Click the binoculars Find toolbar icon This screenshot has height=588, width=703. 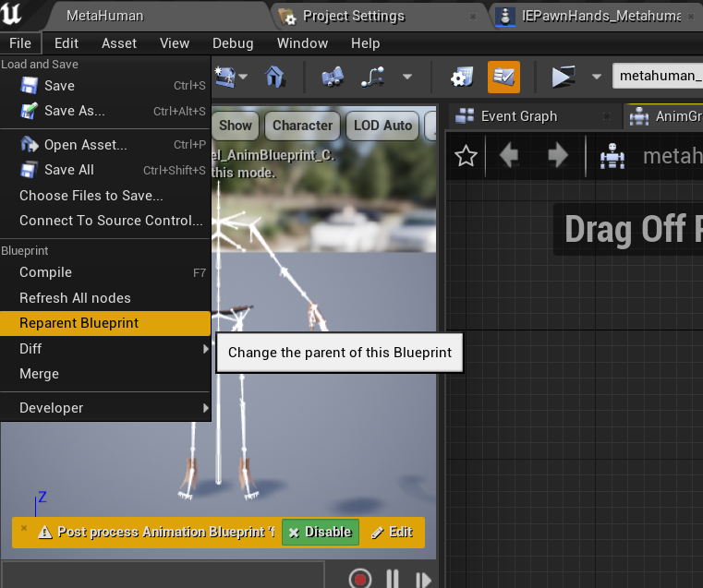tap(333, 77)
